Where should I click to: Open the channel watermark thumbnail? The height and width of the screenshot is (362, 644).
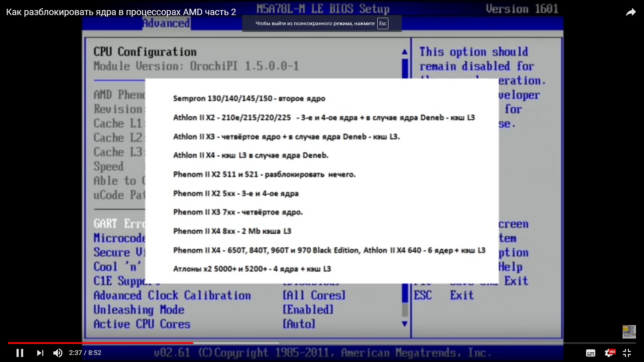pyautogui.click(x=629, y=331)
